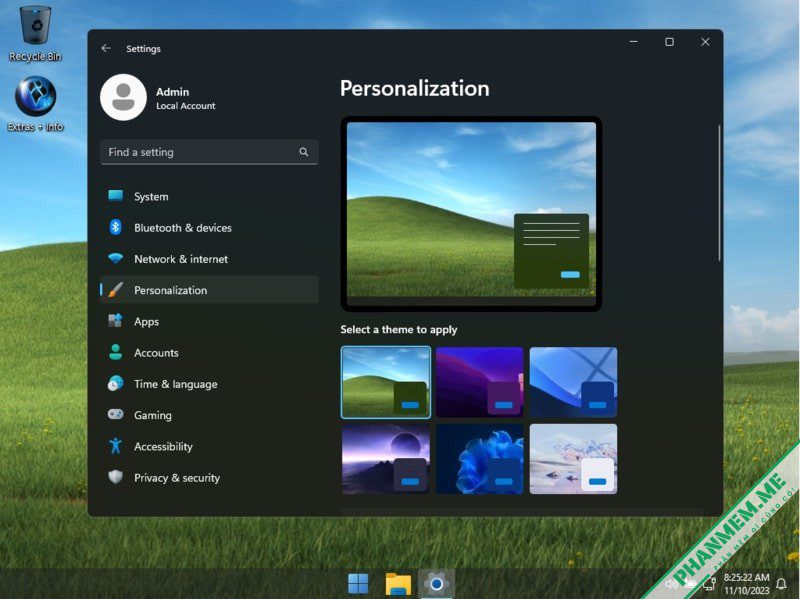Click the Gaming controller icon
Image resolution: width=800 pixels, height=599 pixels.
click(x=116, y=414)
